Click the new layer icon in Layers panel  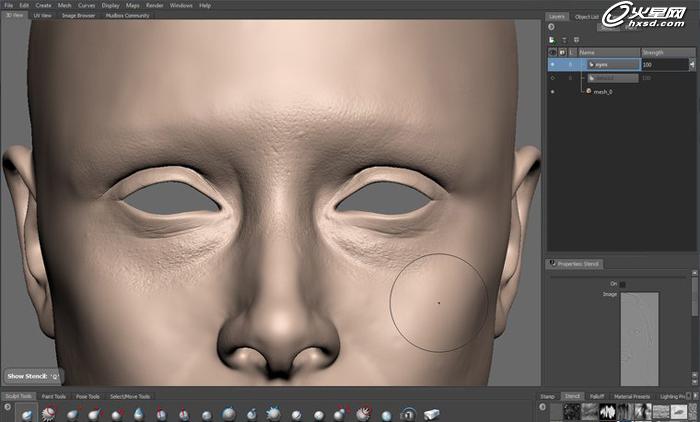click(x=552, y=38)
